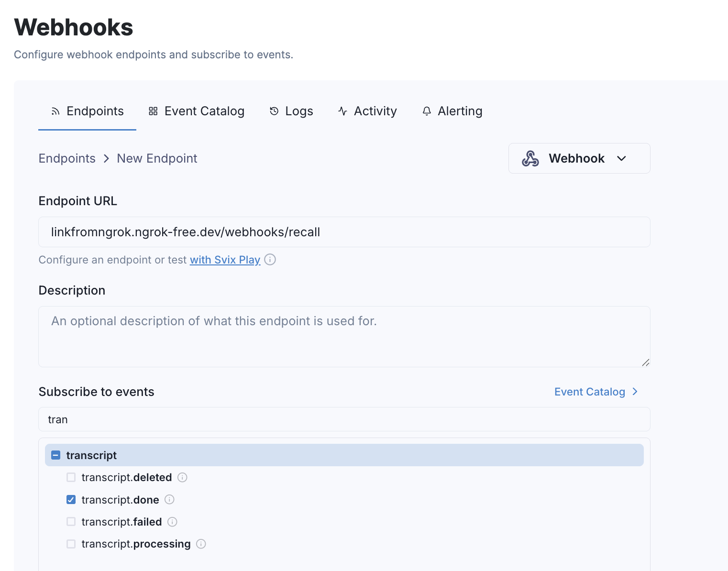
Task: Click the transcript.processing event label
Action: [136, 544]
